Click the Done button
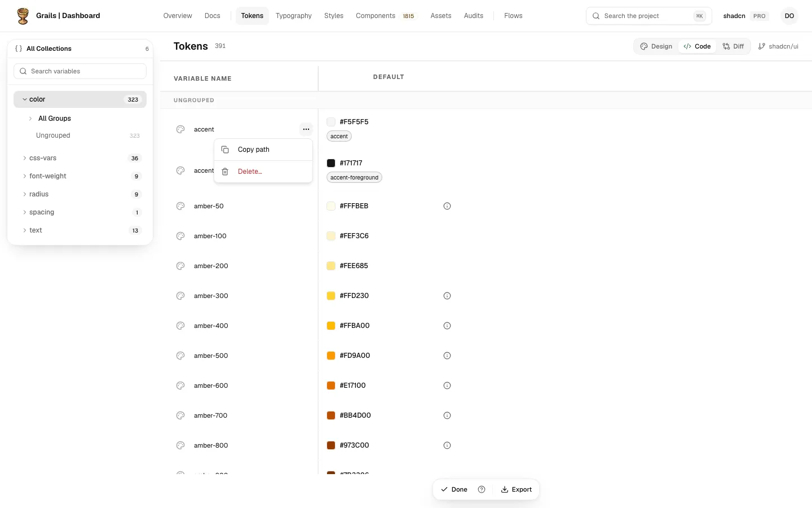This screenshot has width=812, height=508. 454,489
